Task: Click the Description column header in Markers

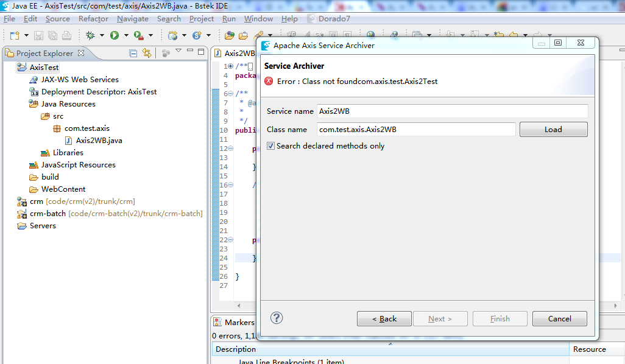Action: 390,349
